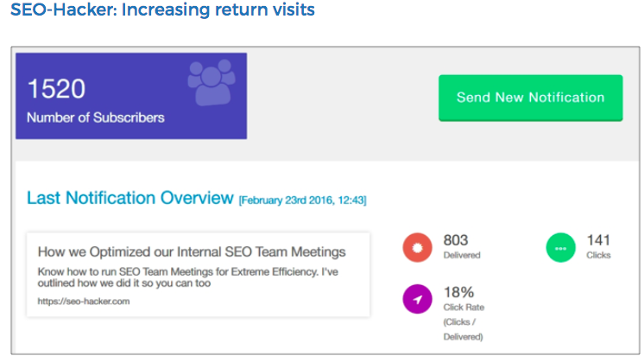
Task: Click the Number of Subscribers label
Action: click(95, 118)
